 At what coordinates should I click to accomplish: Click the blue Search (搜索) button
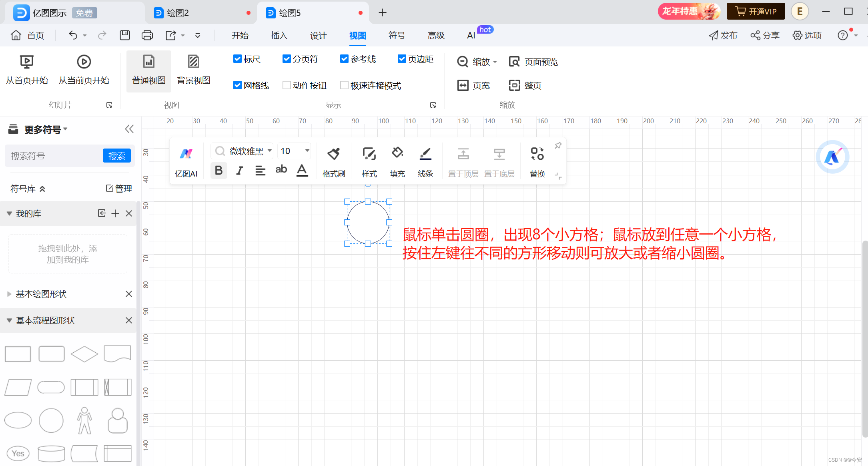click(x=116, y=156)
